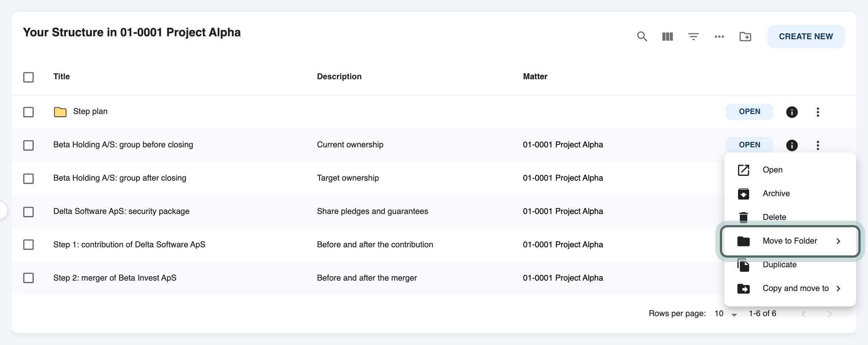Select all rows with header checkbox
This screenshot has height=345, width=868.
[29, 77]
